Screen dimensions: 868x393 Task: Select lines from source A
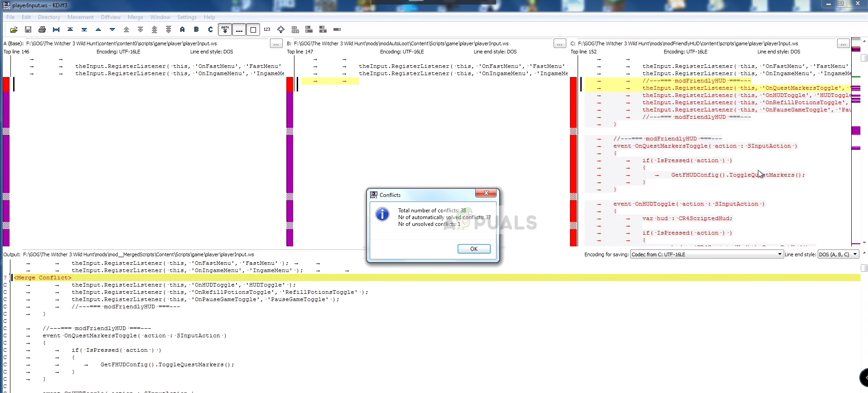(183, 29)
